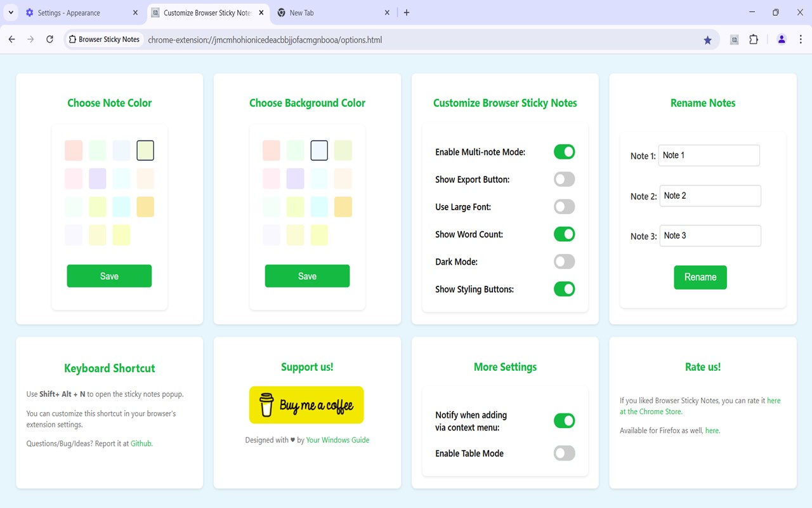The height and width of the screenshot is (508, 812).
Task: Click the Note 1 name field
Action: click(709, 156)
